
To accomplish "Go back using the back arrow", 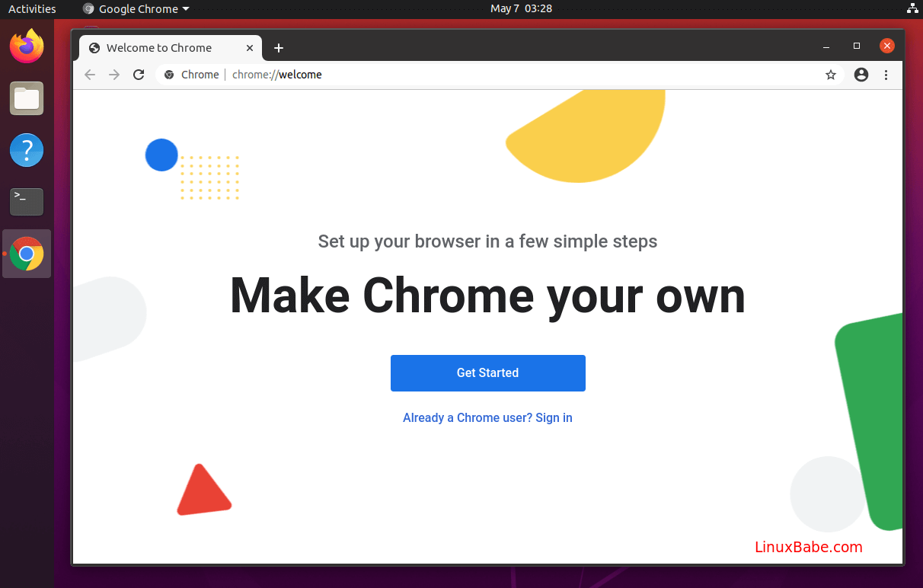I will pos(89,75).
